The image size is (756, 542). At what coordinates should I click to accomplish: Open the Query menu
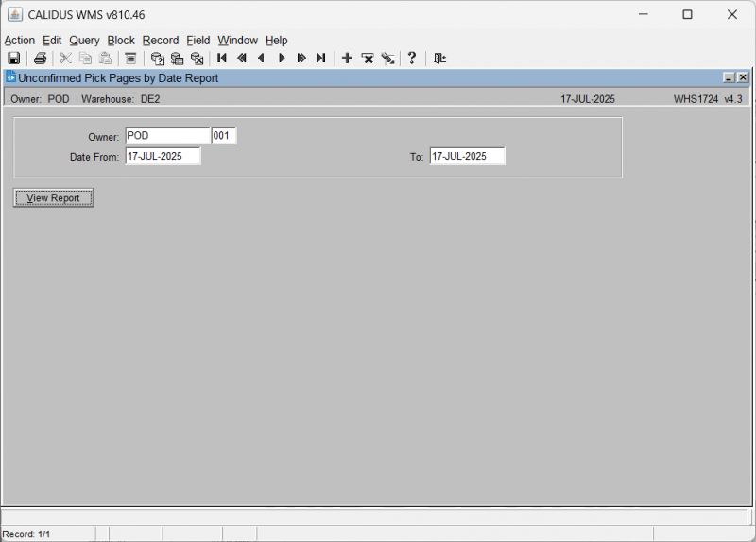pos(84,41)
